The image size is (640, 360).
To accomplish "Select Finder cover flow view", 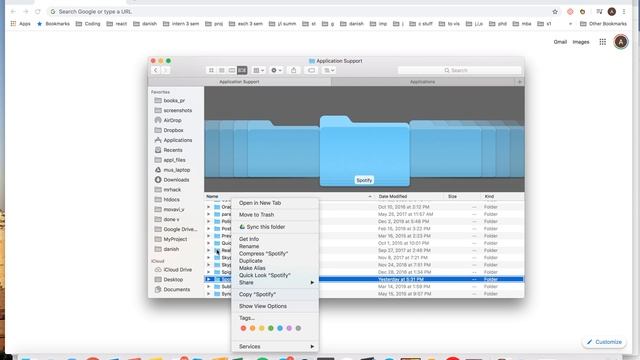I will pyautogui.click(x=242, y=70).
